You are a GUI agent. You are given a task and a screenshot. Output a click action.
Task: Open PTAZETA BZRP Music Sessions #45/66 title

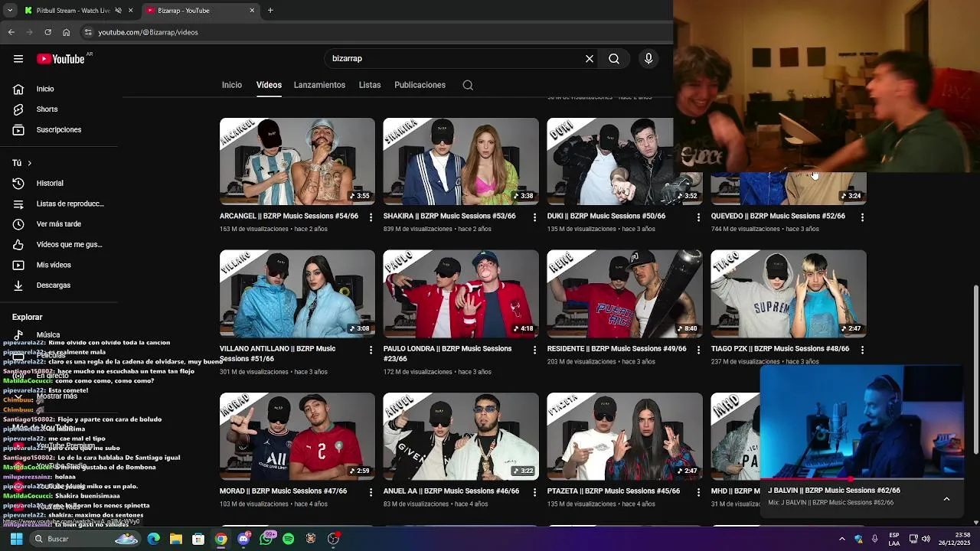tap(613, 491)
